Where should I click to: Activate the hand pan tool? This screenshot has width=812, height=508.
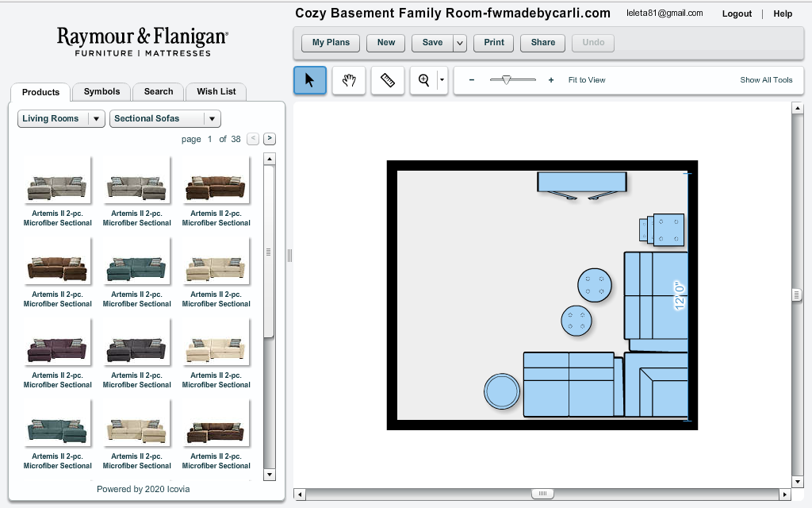click(348, 79)
